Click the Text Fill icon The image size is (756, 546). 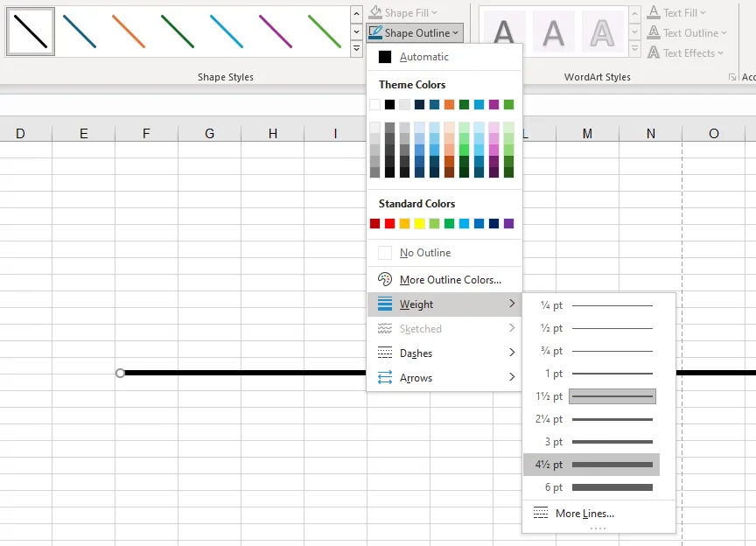tap(654, 12)
